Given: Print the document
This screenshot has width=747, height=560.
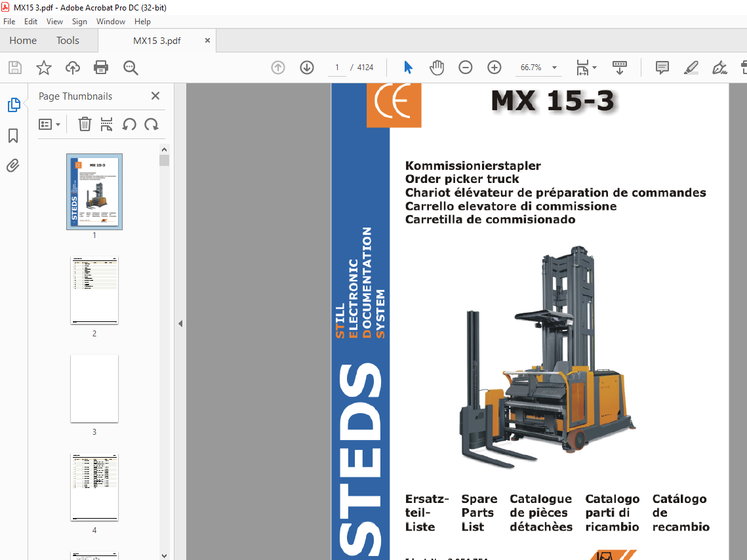Looking at the screenshot, I should [101, 68].
